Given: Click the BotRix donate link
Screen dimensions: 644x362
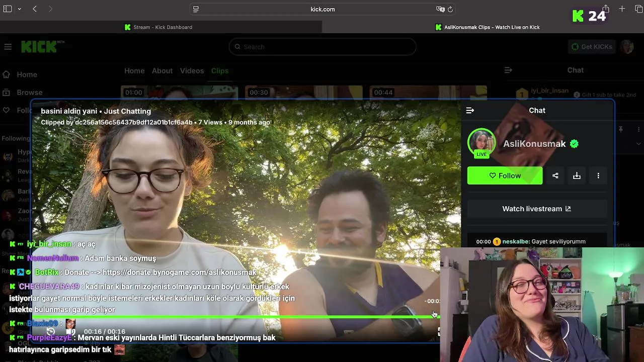Looking at the screenshot, I should (180, 272).
